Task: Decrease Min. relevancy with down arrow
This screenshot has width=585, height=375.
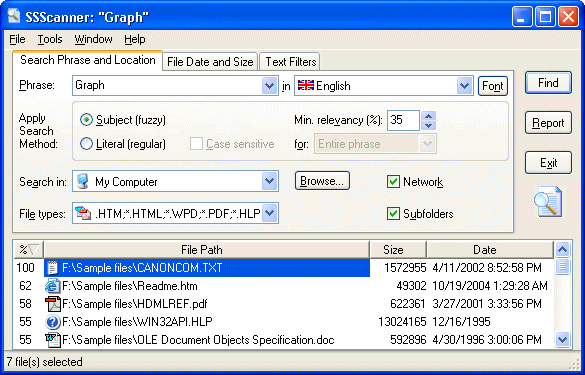Action: pyautogui.click(x=428, y=125)
